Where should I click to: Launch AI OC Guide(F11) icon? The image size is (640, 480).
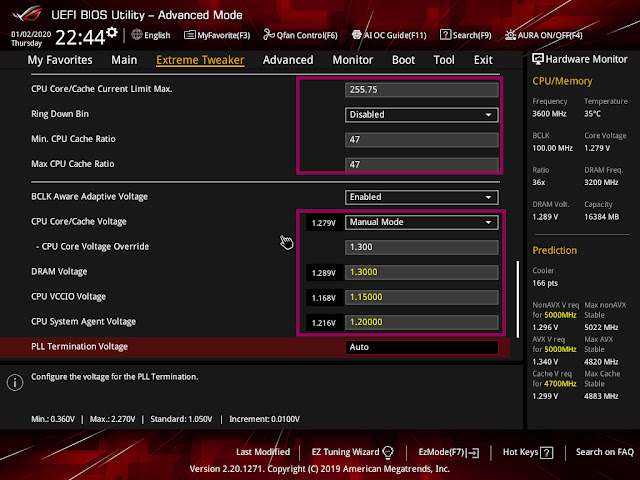356,35
